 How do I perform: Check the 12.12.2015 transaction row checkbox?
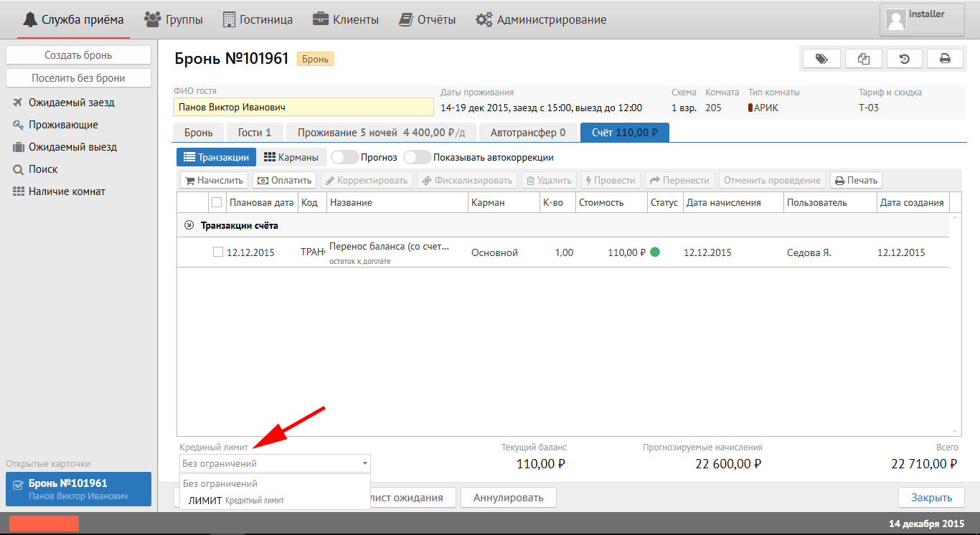pos(218,252)
